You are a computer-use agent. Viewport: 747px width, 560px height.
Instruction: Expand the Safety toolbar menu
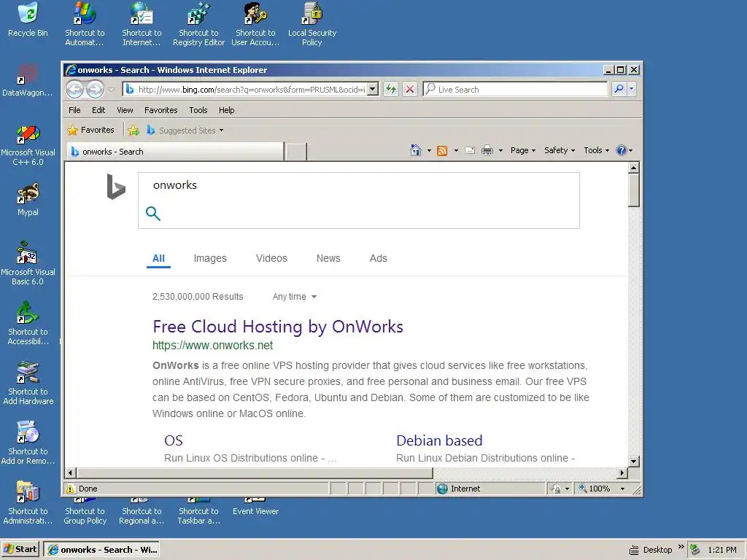(560, 150)
